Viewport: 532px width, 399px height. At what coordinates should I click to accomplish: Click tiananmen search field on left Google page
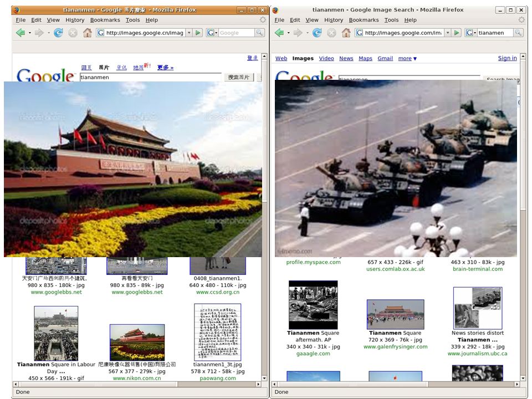click(151, 78)
